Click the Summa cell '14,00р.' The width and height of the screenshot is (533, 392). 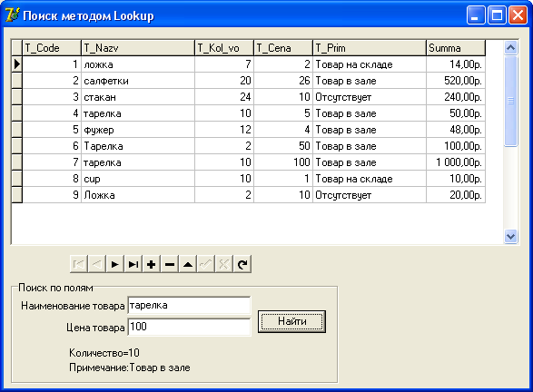[x=456, y=64]
